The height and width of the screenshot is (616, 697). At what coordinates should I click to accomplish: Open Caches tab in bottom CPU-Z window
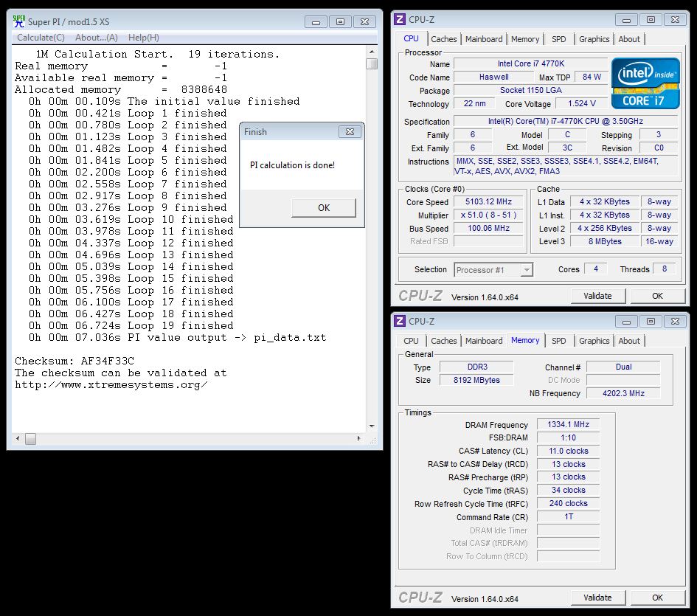443,341
